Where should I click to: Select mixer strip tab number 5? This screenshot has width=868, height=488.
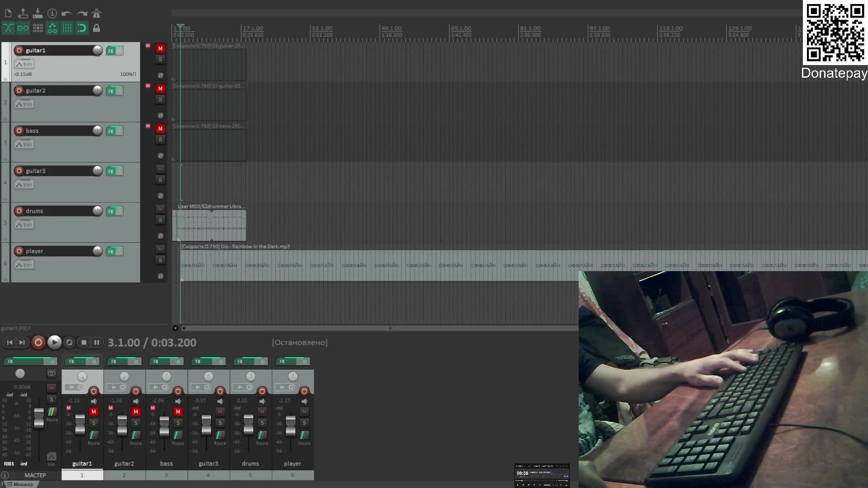(250, 475)
